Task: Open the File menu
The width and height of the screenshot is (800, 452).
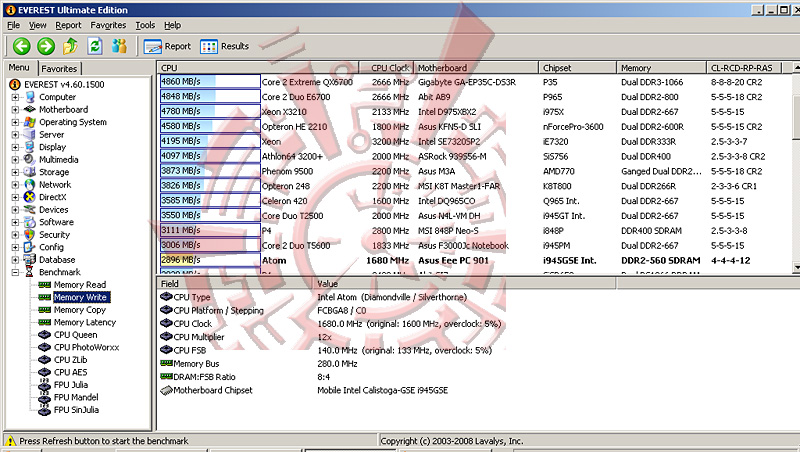Action: point(13,25)
